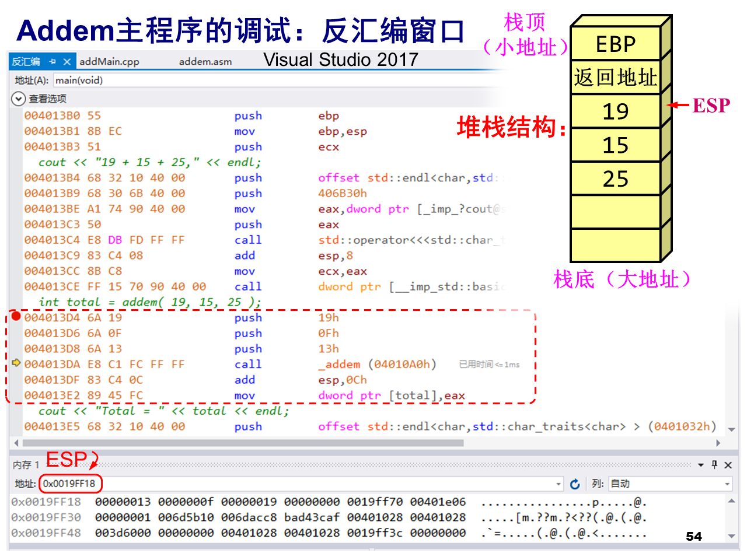
Task: Click memory value bad43caf in second row
Action: (312, 517)
